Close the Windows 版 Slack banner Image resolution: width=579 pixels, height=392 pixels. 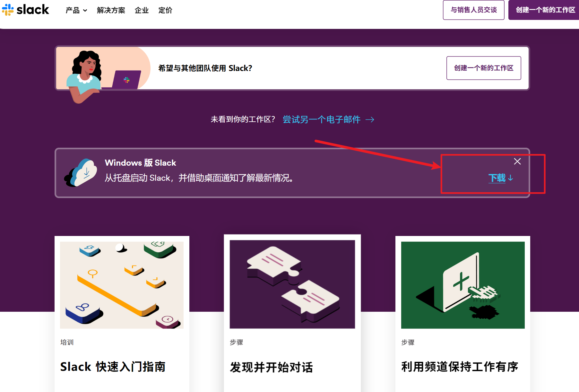(517, 161)
